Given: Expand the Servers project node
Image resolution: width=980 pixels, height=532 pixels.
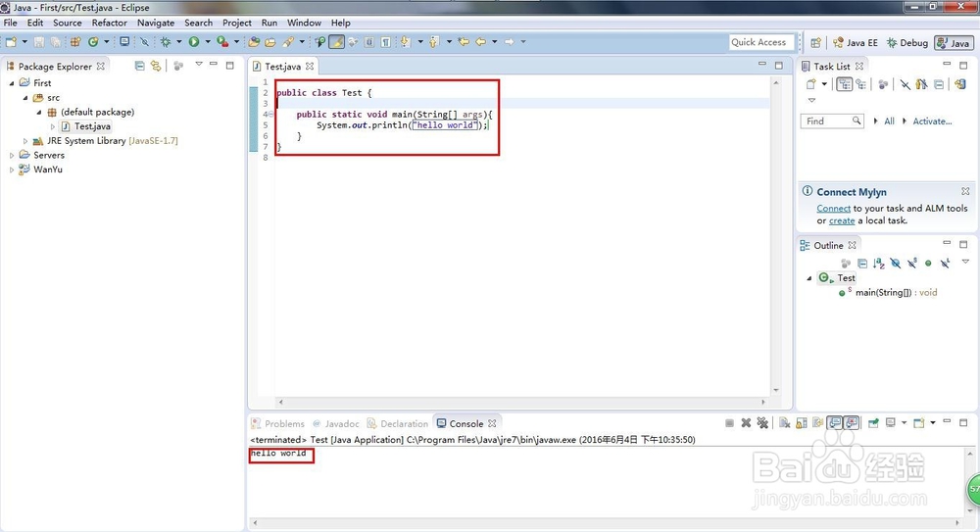Looking at the screenshot, I should point(11,155).
